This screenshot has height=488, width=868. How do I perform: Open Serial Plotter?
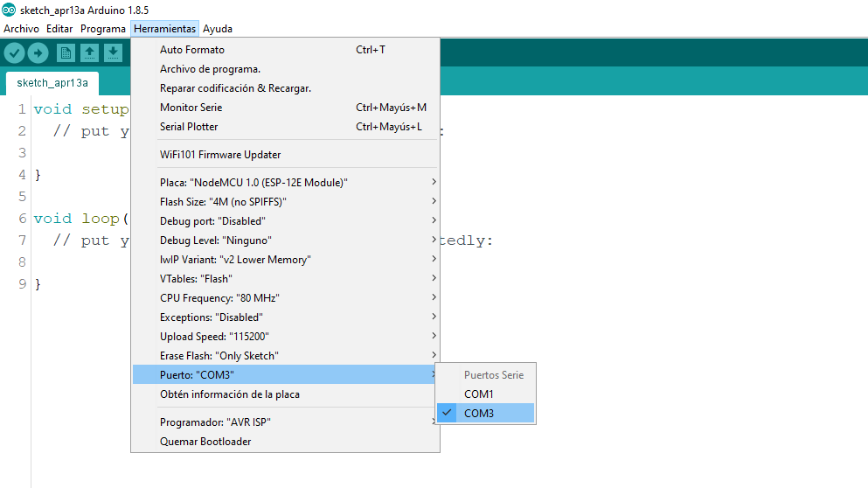pos(285,126)
